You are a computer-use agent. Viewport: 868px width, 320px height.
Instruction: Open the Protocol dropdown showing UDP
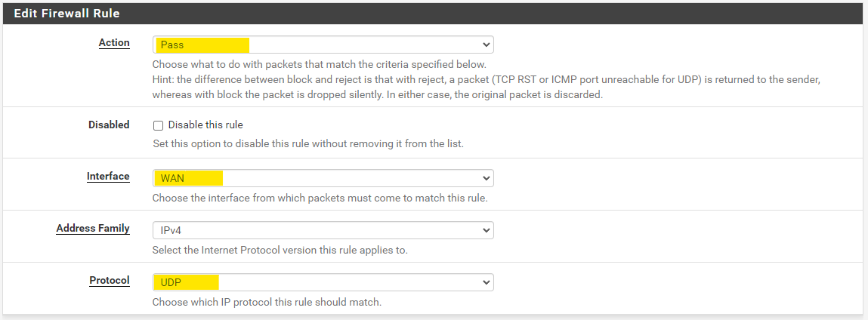point(323,282)
